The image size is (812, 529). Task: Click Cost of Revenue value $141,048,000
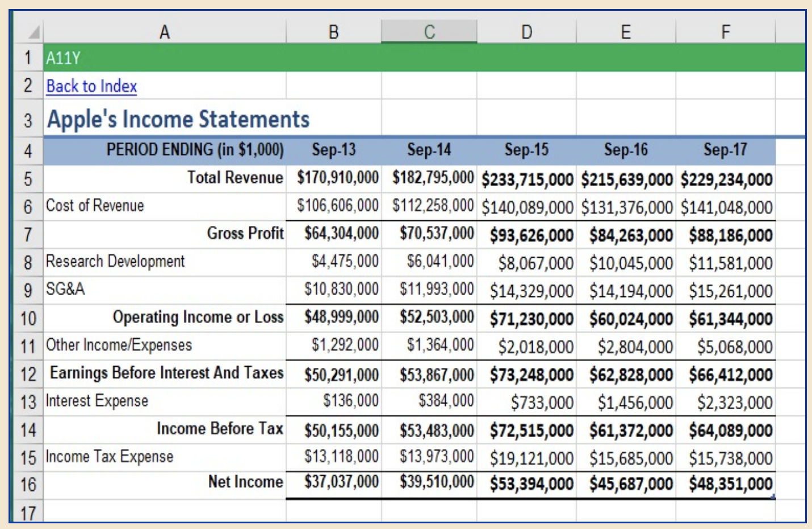click(x=725, y=207)
